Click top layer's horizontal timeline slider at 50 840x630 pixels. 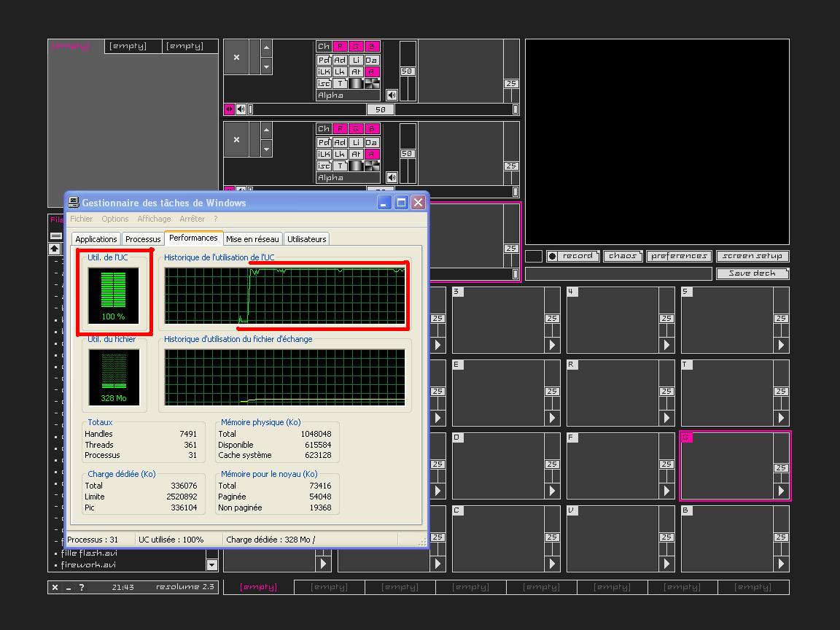[381, 109]
